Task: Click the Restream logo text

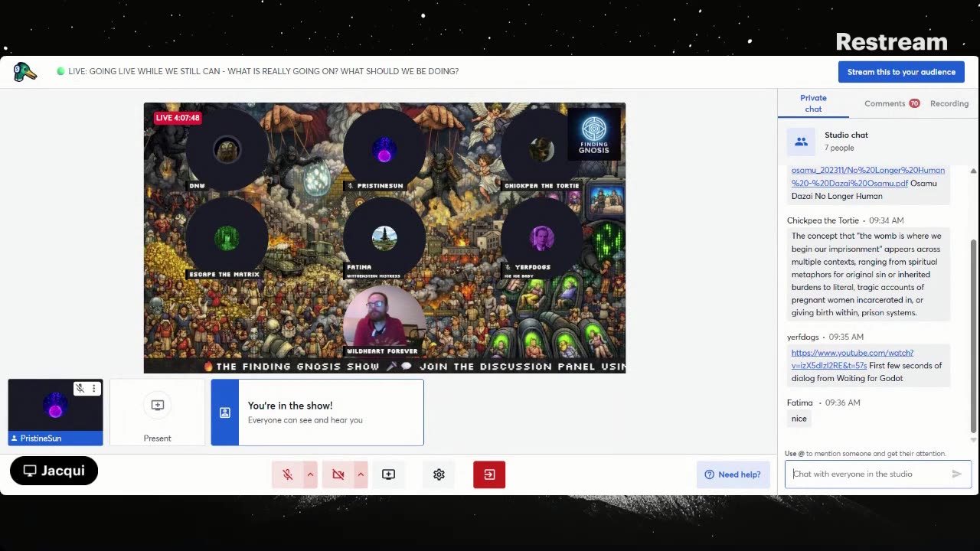Action: [x=891, y=41]
